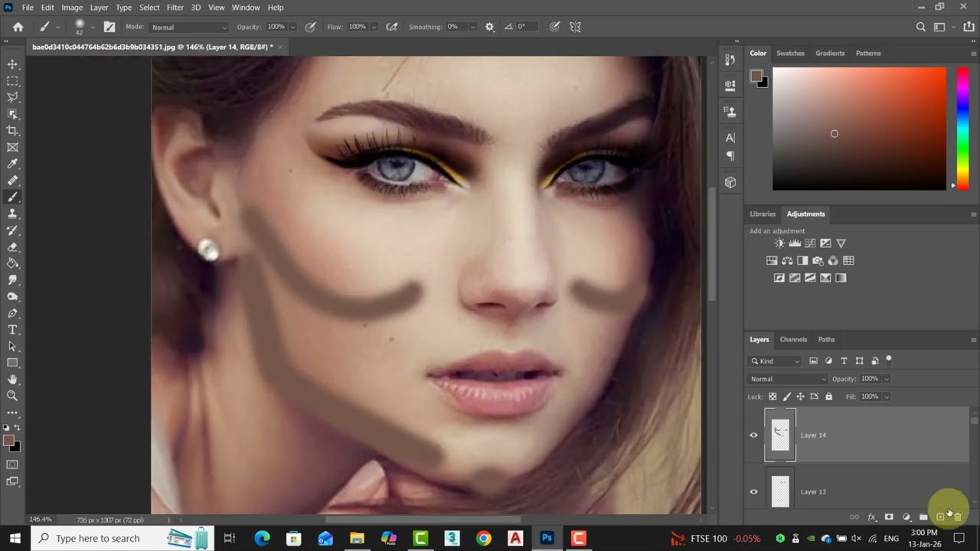Open layer Opacity dropdown arrow
980x551 pixels.
tap(886, 379)
